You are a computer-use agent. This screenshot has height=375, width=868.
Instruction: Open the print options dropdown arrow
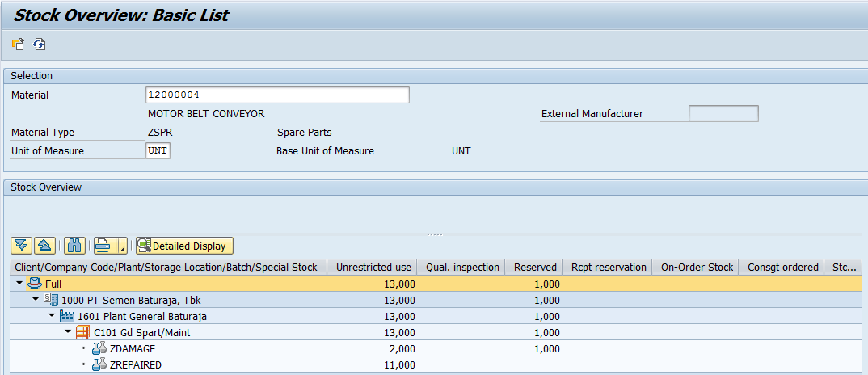click(122, 246)
